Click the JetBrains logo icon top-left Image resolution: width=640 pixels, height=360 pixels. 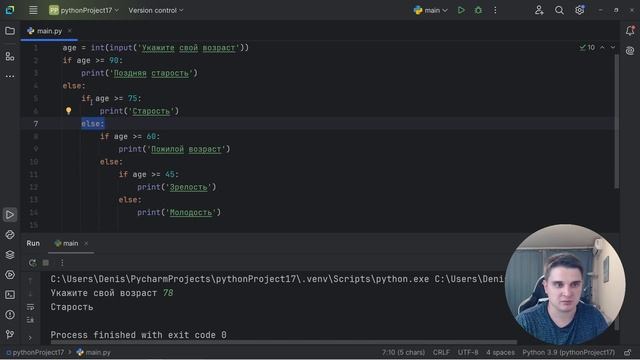click(x=10, y=10)
